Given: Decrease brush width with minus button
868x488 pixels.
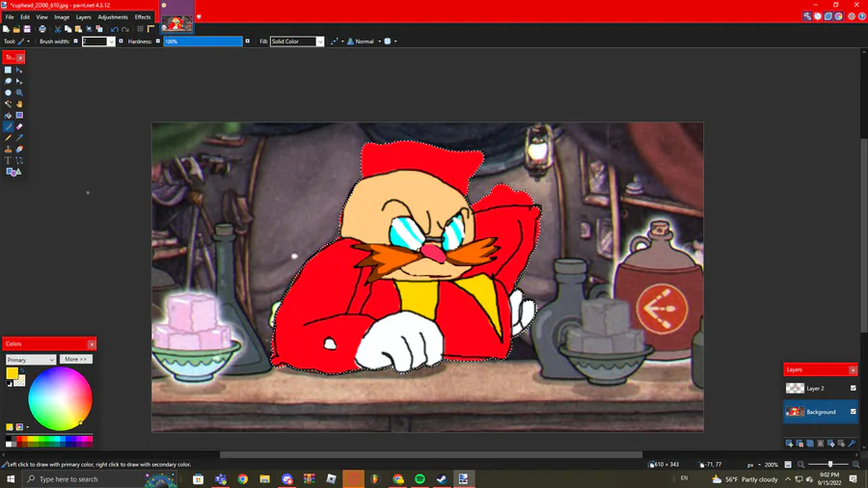Looking at the screenshot, I should (76, 41).
